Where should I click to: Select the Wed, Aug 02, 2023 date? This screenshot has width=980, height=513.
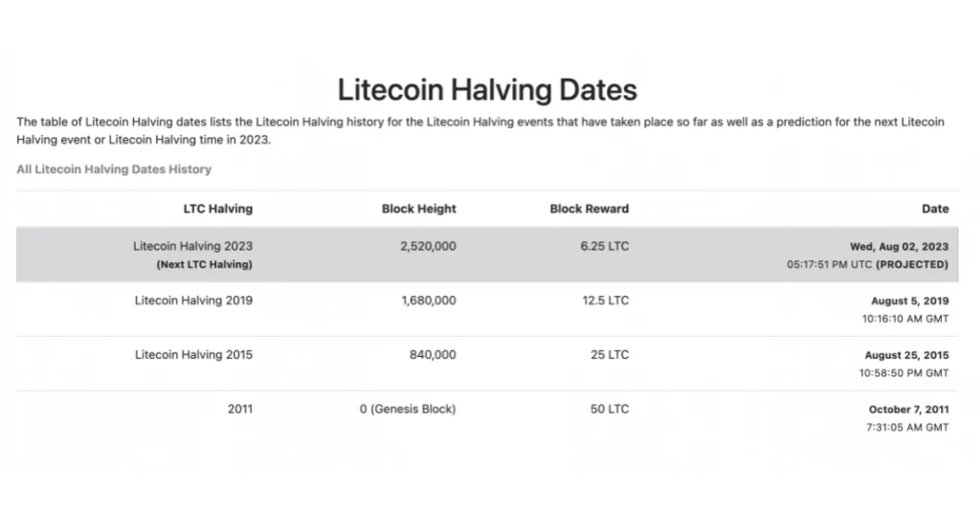pos(900,247)
